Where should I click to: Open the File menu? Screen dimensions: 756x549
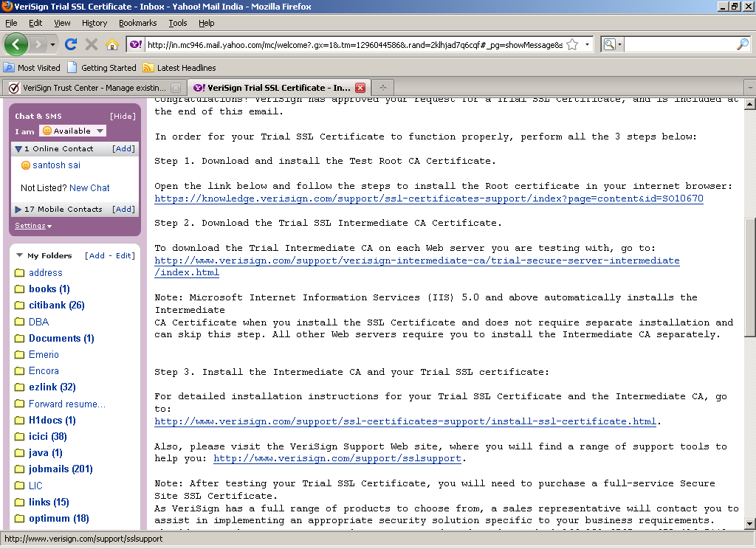(x=11, y=23)
